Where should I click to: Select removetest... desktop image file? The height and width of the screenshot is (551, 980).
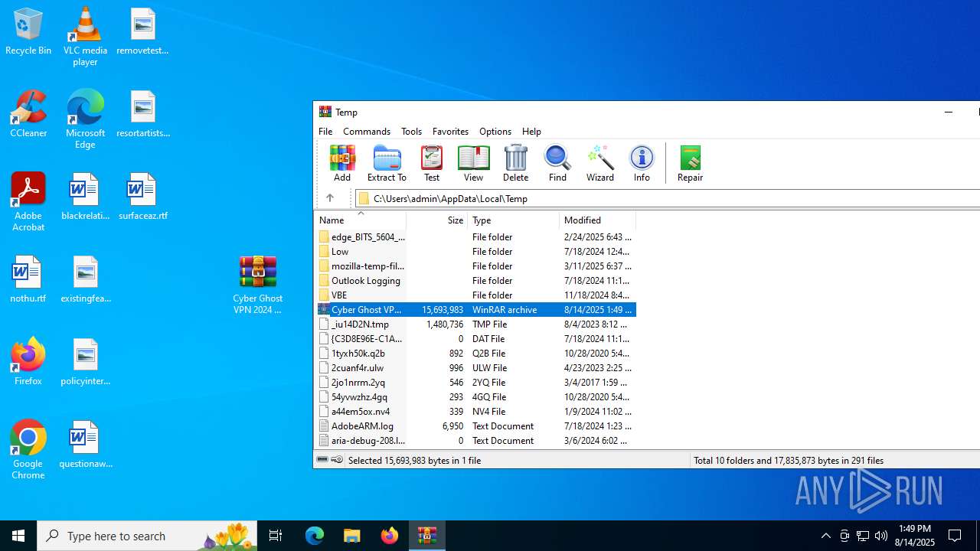coord(142,31)
